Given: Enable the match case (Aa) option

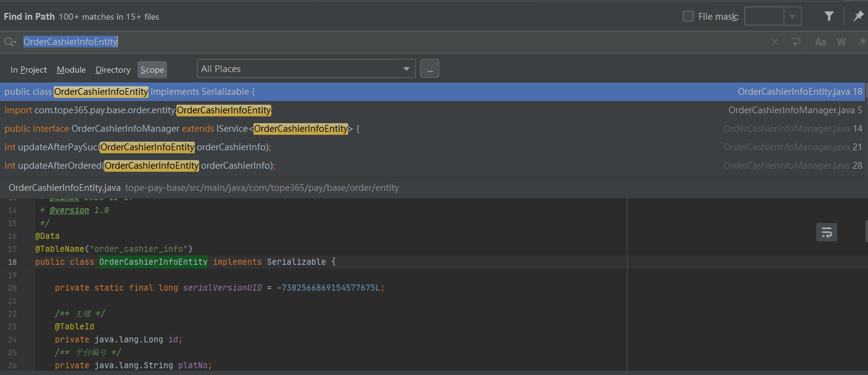Looking at the screenshot, I should [821, 42].
